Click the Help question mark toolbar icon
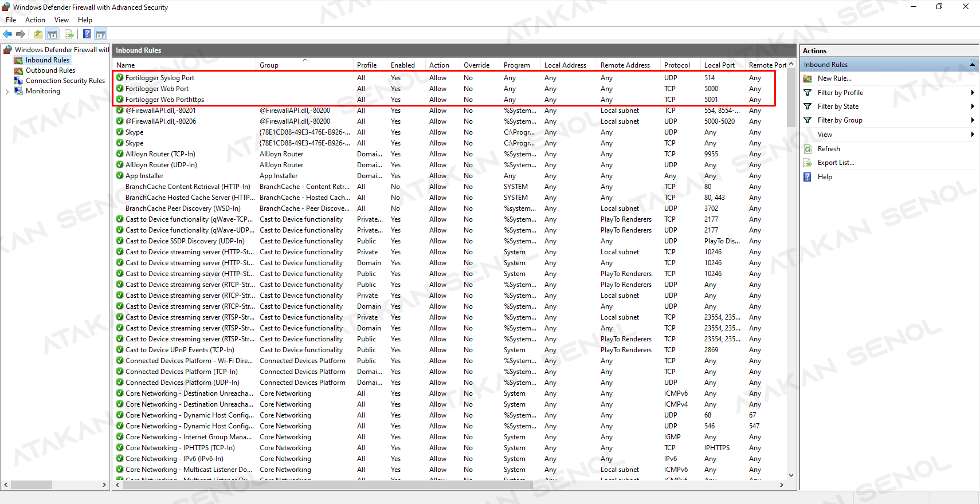980x504 pixels. coord(87,34)
